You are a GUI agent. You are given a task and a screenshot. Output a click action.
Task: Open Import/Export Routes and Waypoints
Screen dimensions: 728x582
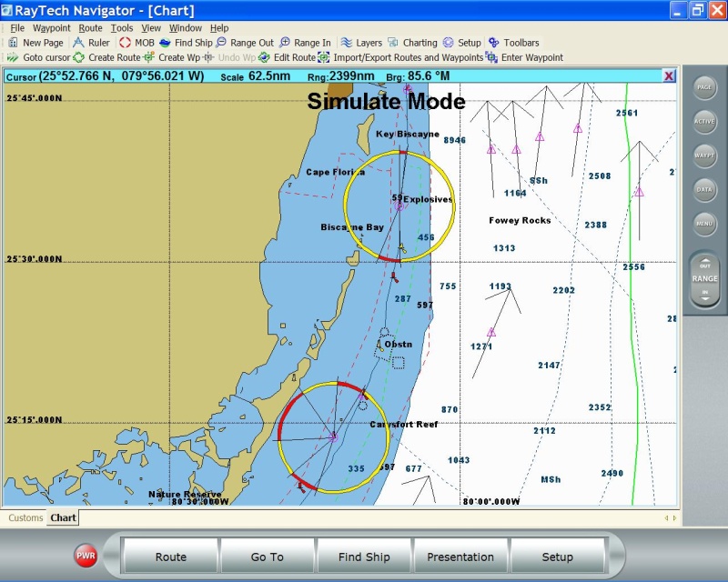pyautogui.click(x=400, y=57)
